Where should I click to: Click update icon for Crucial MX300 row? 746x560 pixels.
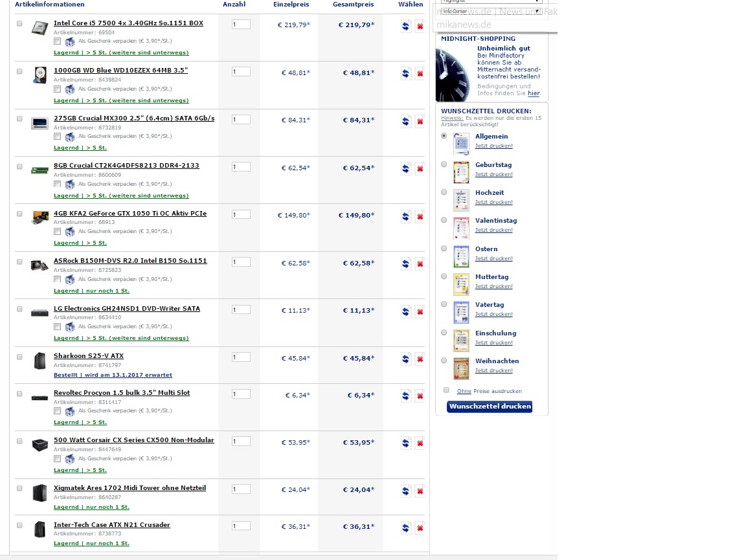[x=405, y=121]
